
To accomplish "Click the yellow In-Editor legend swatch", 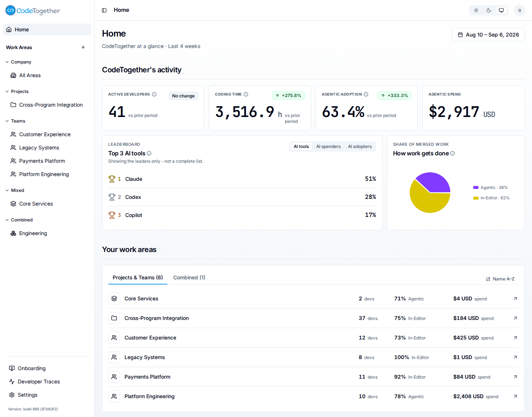I will 476,198.
